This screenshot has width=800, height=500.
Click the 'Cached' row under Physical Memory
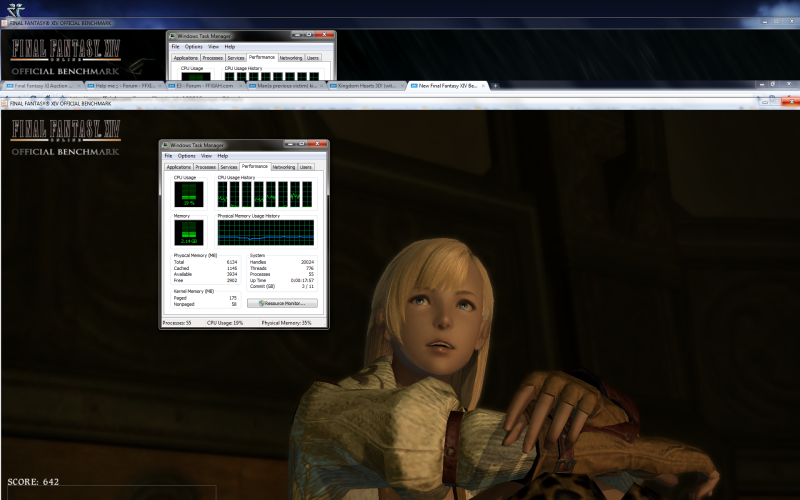pyautogui.click(x=205, y=268)
